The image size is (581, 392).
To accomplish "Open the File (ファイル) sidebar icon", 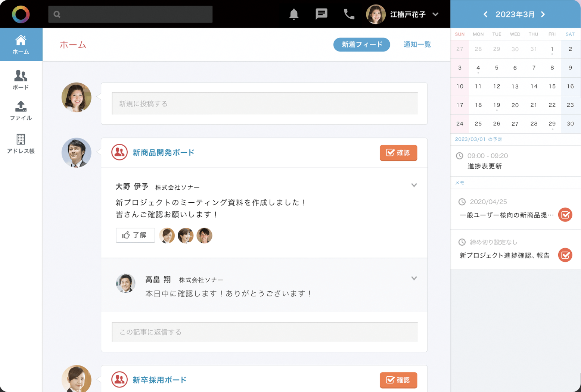I will 21,111.
